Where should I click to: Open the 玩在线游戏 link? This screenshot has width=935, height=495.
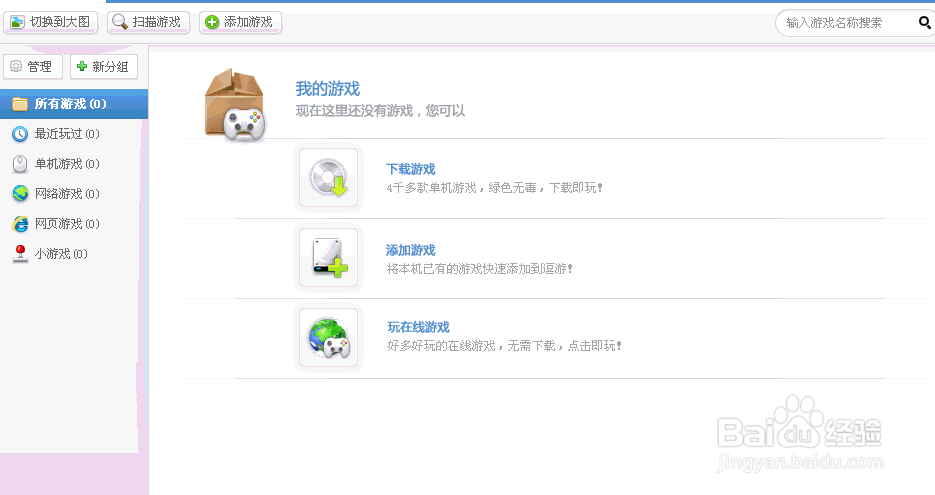(419, 327)
